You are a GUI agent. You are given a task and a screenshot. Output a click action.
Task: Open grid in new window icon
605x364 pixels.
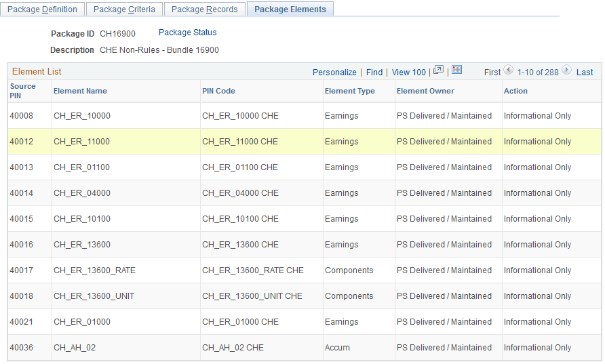coord(438,70)
